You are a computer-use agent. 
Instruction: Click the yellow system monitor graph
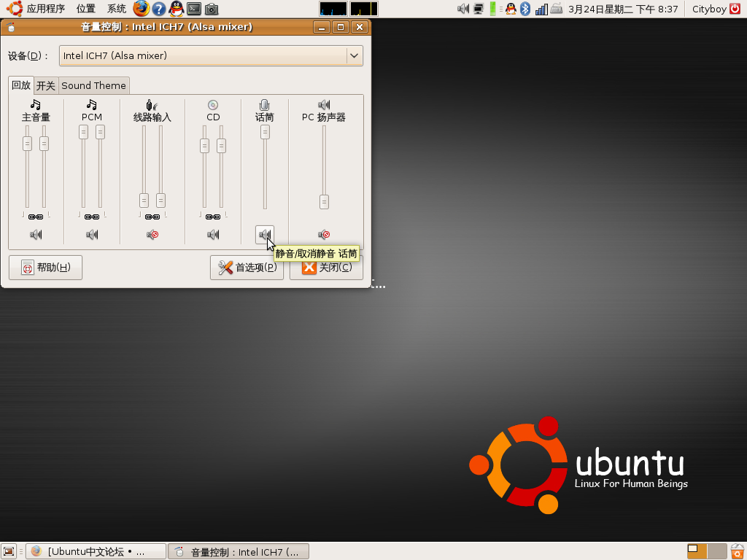coord(364,9)
